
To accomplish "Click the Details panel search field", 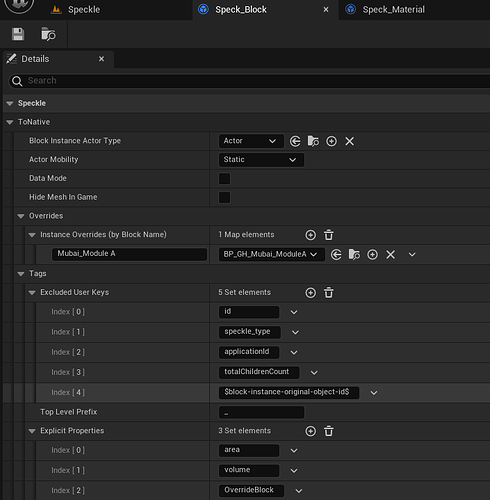I will coord(253,81).
